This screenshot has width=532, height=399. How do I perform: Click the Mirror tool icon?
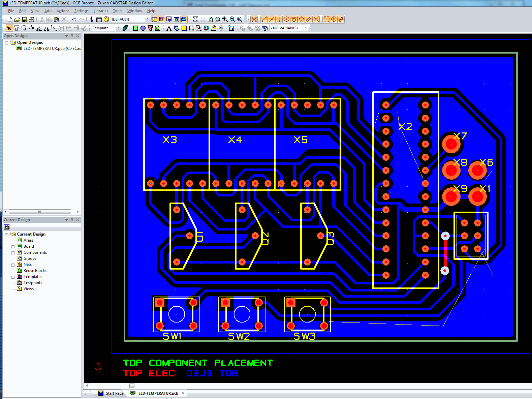pyautogui.click(x=46, y=28)
